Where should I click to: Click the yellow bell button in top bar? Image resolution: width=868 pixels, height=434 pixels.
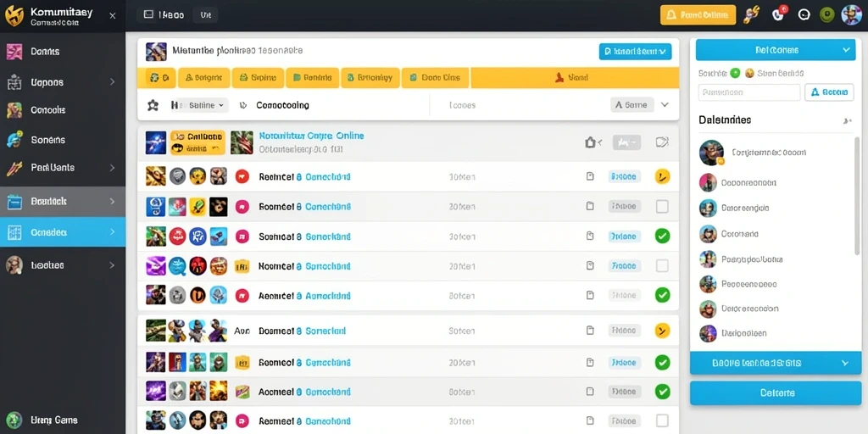tap(698, 15)
